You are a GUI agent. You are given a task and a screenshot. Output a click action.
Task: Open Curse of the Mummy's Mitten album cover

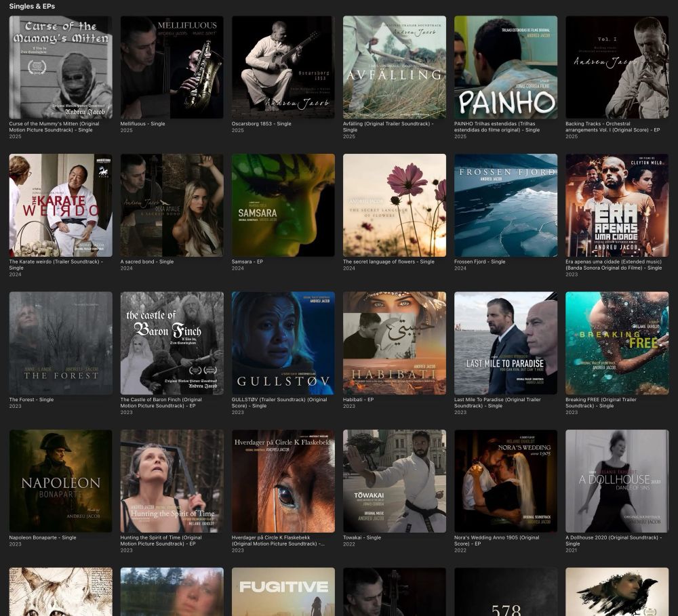(60, 67)
